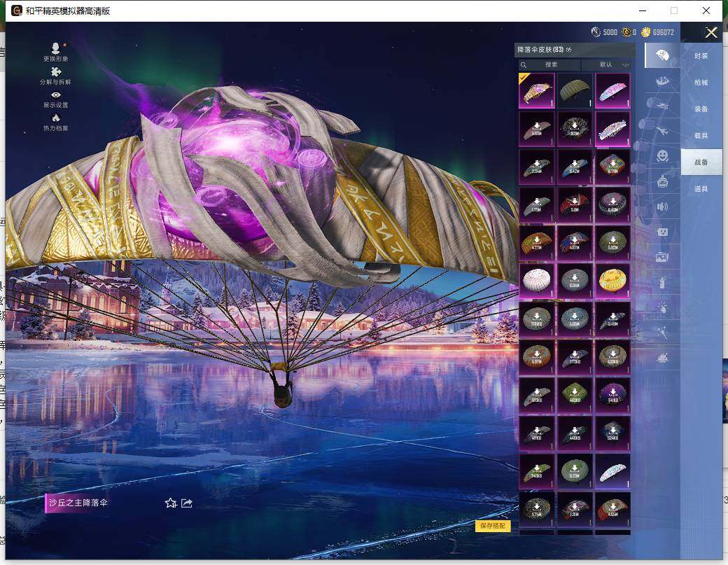Select pink and blue parachute thumbnail in top row

612,90
